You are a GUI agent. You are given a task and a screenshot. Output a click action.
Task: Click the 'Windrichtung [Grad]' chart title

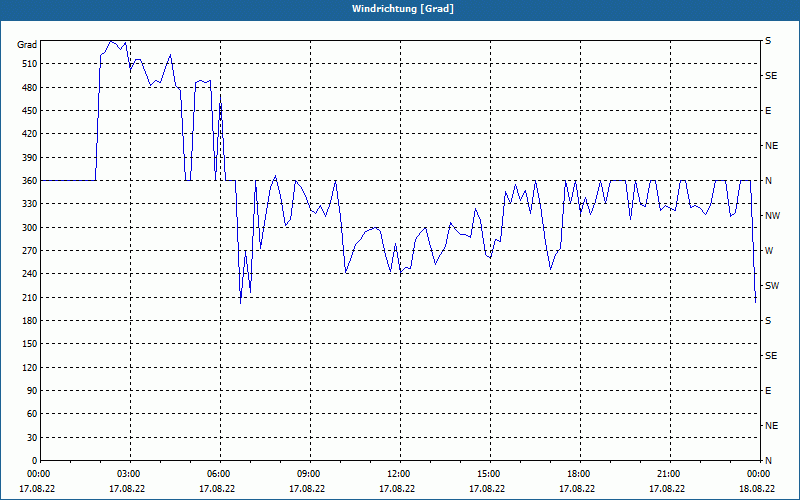tap(402, 9)
